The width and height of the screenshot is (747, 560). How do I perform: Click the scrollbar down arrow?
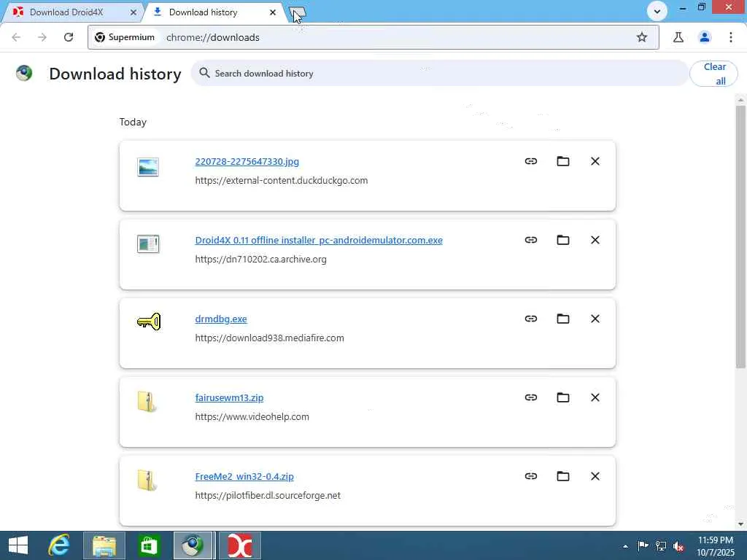coord(740,524)
